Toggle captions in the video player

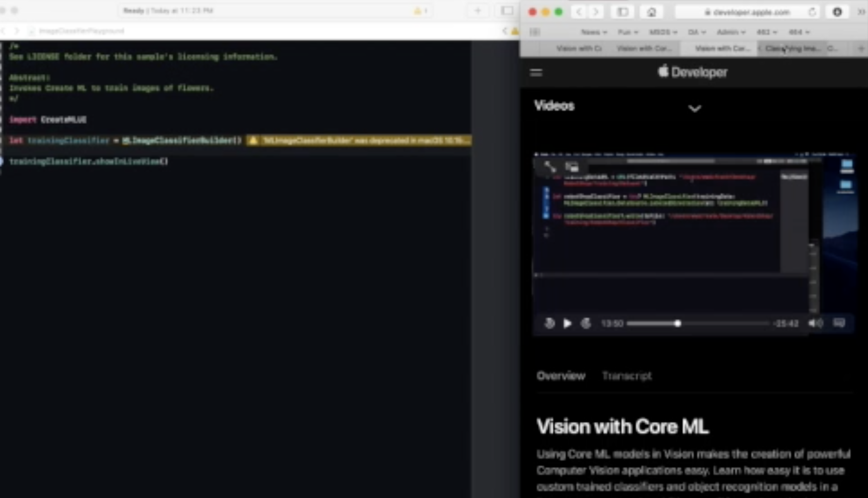point(839,323)
